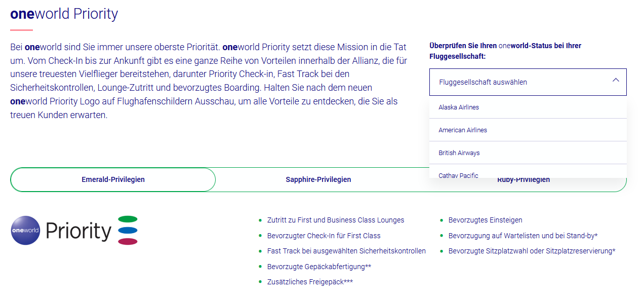The height and width of the screenshot is (297, 644).
Task: Choose British Airways from the dropdown
Action: (459, 153)
